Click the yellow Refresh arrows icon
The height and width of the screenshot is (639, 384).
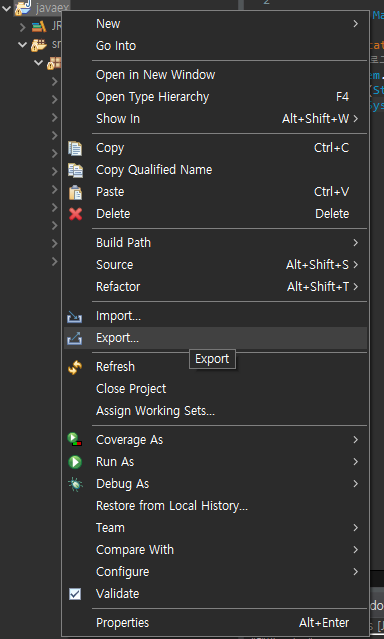pos(75,367)
